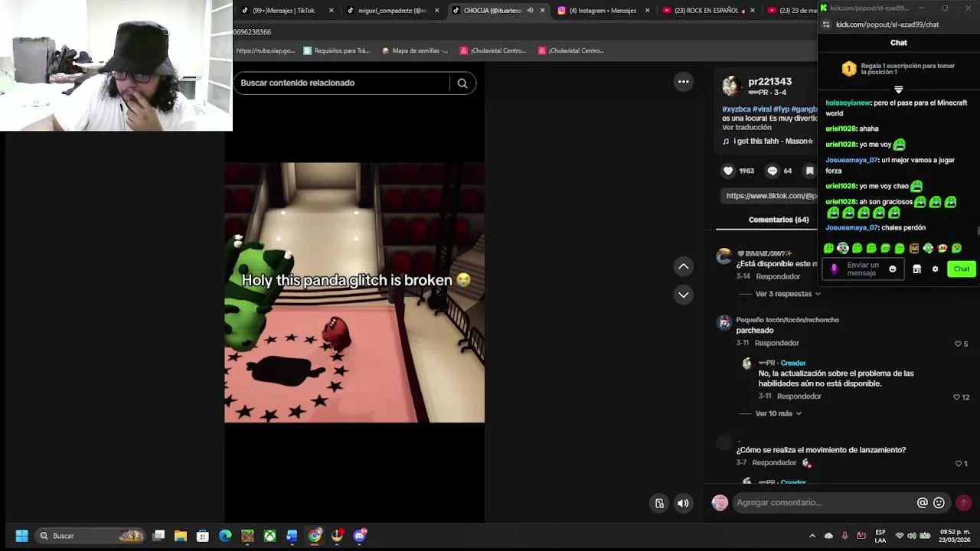Image resolution: width=980 pixels, height=551 pixels.
Task: Open Microsoft Store from the taskbar
Action: pyautogui.click(x=203, y=536)
